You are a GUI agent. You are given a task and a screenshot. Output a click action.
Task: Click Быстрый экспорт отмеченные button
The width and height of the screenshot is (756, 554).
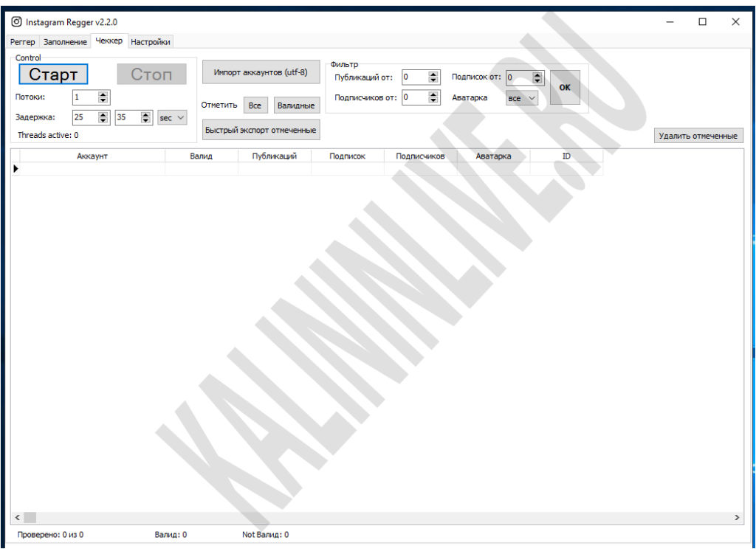point(261,130)
